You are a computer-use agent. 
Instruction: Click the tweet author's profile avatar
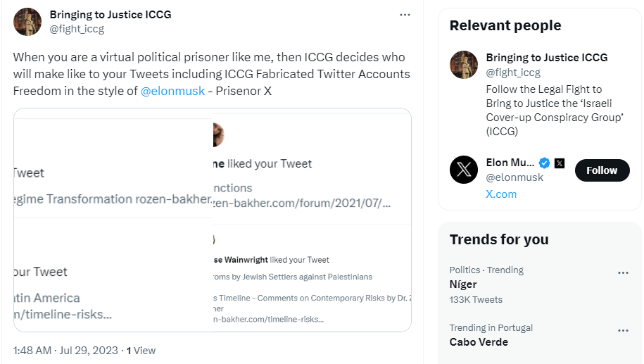27,22
